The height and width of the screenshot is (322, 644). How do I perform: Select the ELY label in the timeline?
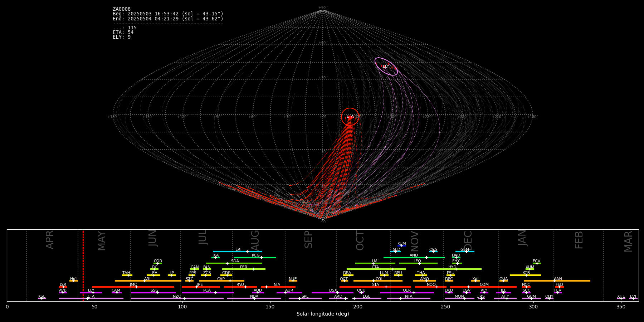(x=91, y=291)
